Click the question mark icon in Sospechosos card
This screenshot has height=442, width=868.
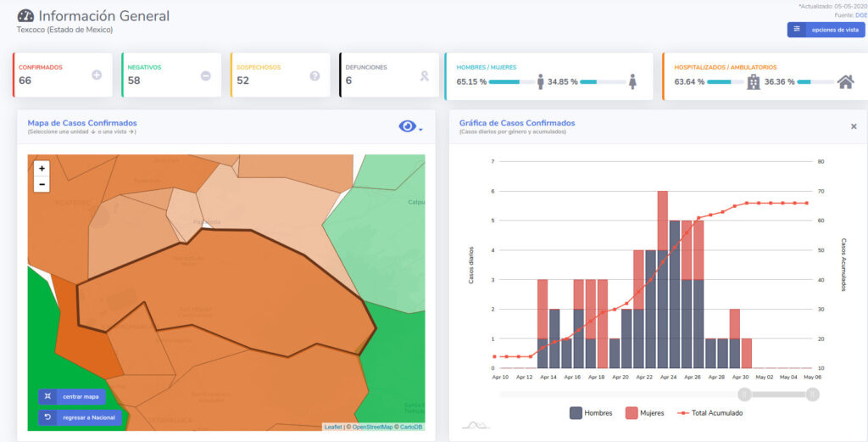(314, 76)
